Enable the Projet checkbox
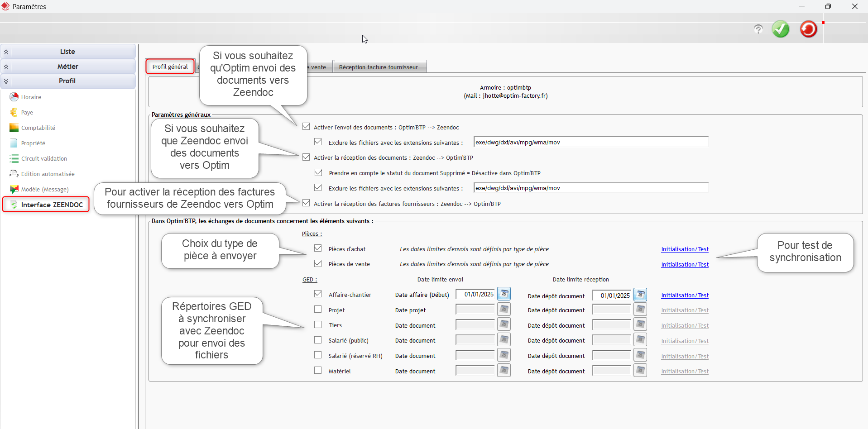This screenshot has width=868, height=429. tap(318, 310)
